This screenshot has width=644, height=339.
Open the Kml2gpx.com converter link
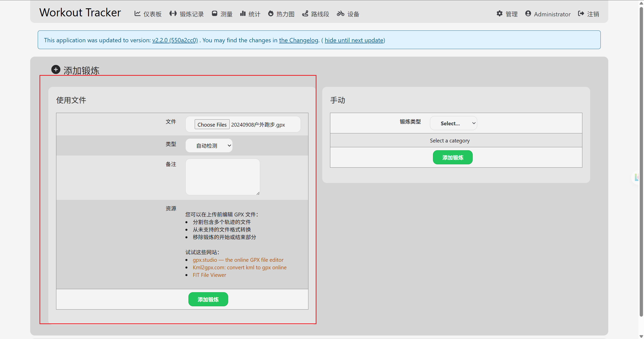pos(239,267)
